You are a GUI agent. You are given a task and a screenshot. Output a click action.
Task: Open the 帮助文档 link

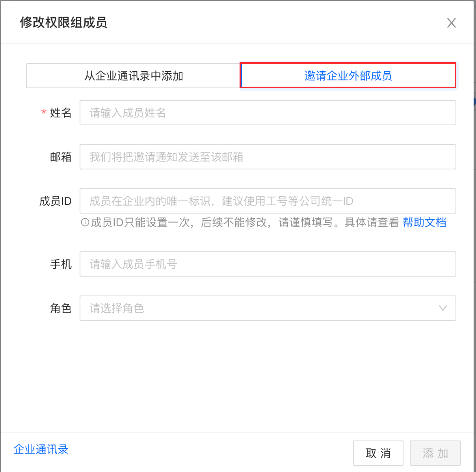point(424,223)
